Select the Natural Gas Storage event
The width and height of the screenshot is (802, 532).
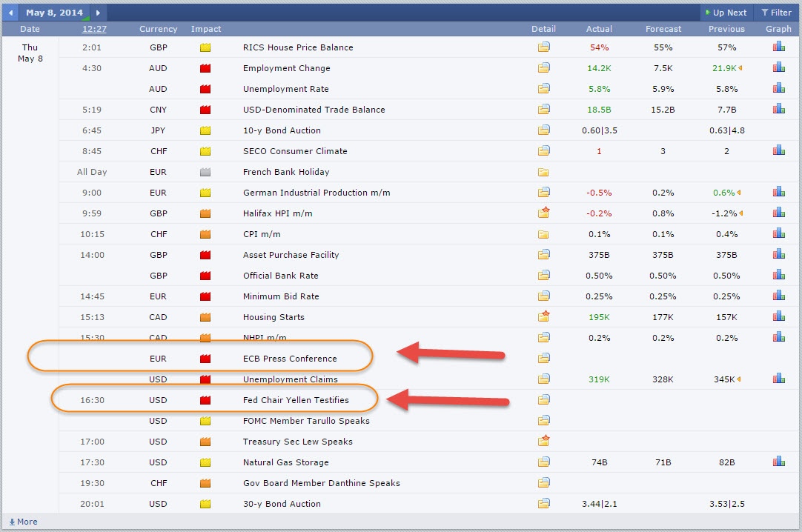click(x=285, y=462)
